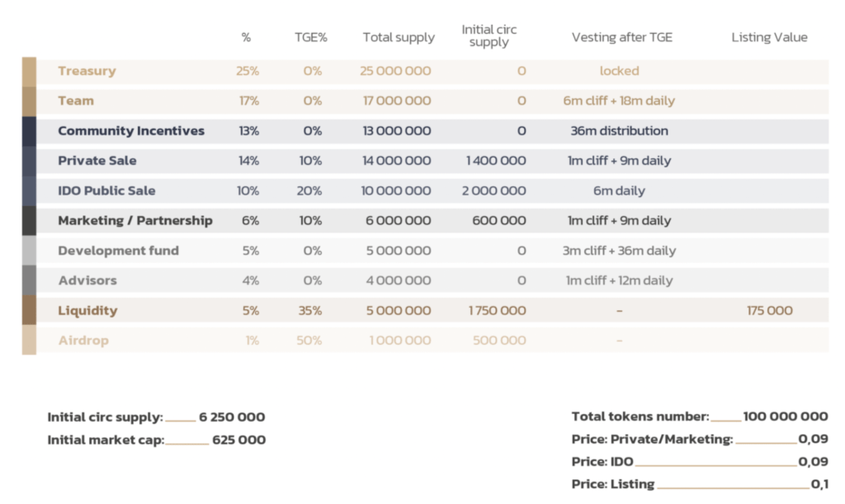The image size is (845, 504).
Task: Select the Total supply column header
Action: click(x=399, y=38)
